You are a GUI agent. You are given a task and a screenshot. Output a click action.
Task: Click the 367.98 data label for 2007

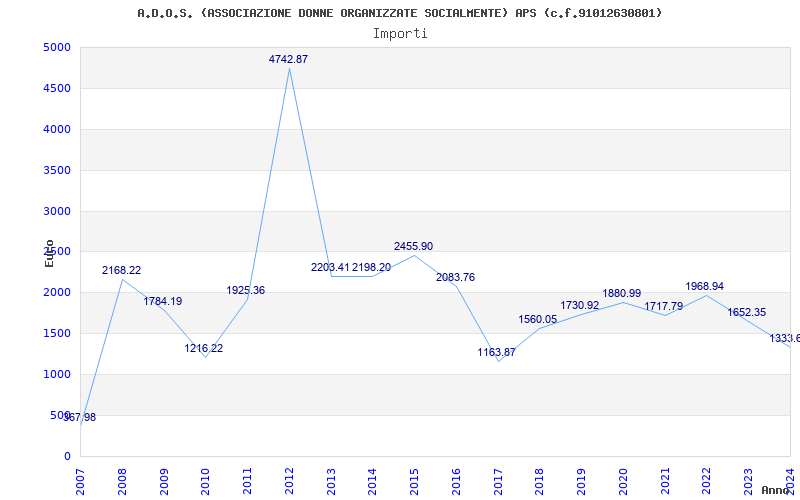pos(80,417)
